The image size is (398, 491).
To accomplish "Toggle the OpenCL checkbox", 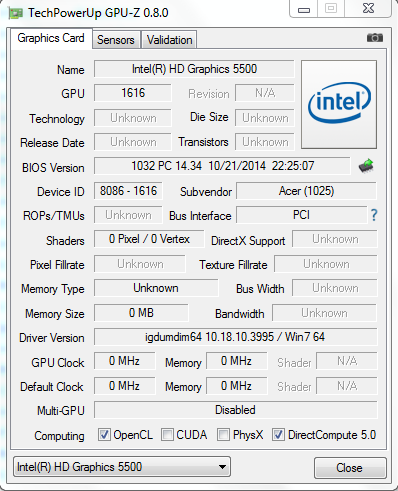I will (x=104, y=435).
